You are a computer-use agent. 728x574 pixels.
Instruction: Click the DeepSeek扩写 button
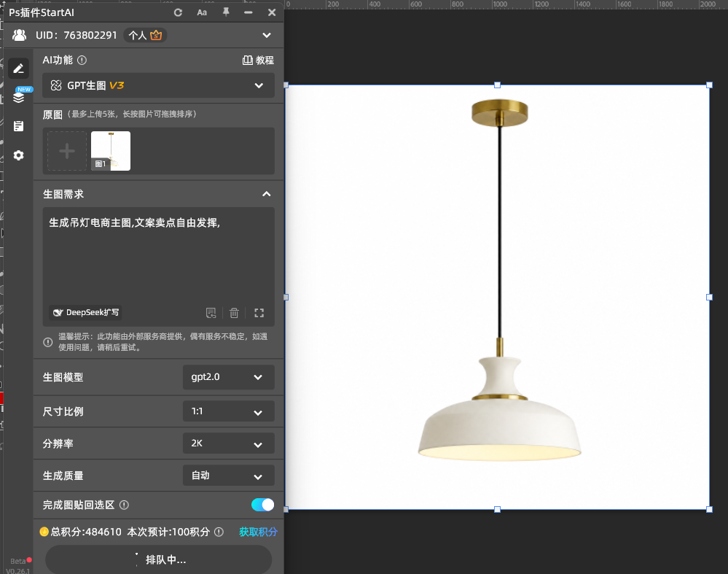[x=85, y=312]
